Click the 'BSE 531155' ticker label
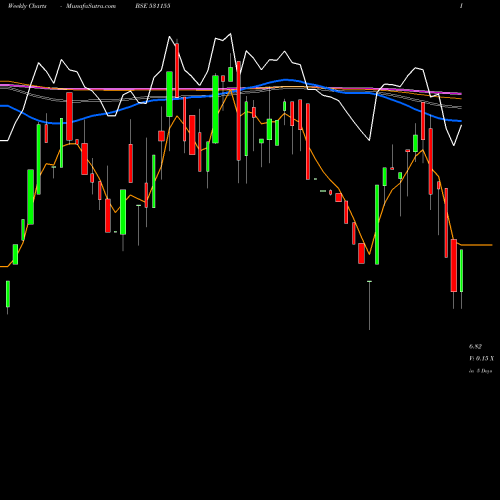 click(153, 6)
